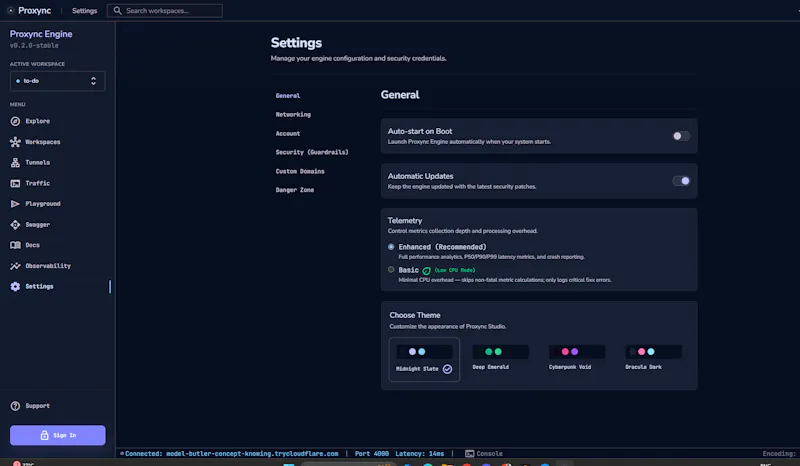
Task: Focus the Search workspaces input field
Action: pyautogui.click(x=165, y=11)
